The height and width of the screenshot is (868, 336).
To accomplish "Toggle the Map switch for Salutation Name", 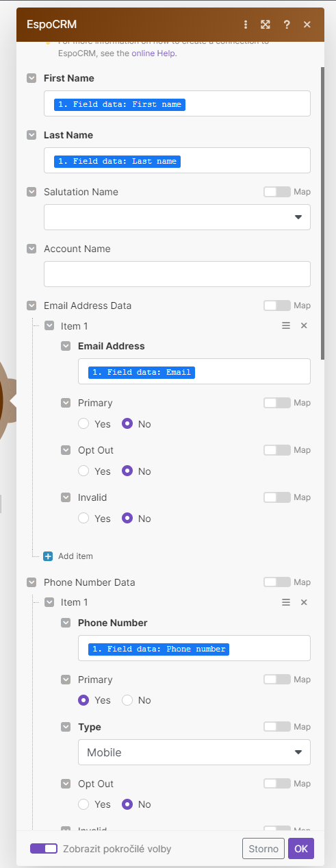I will click(276, 192).
